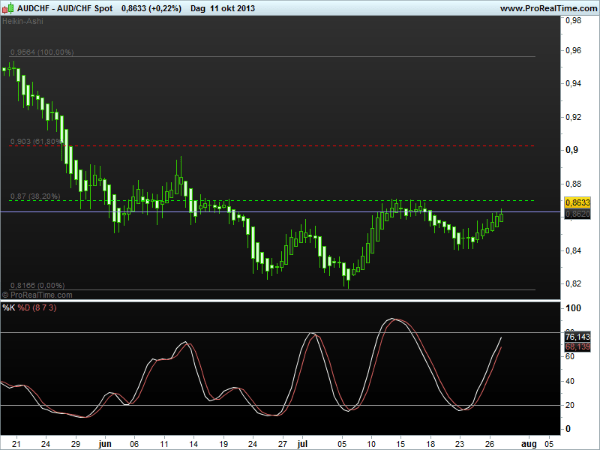Image resolution: width=600 pixels, height=450 pixels.
Task: Click the 06 date label on time axis
Action: click(x=134, y=444)
